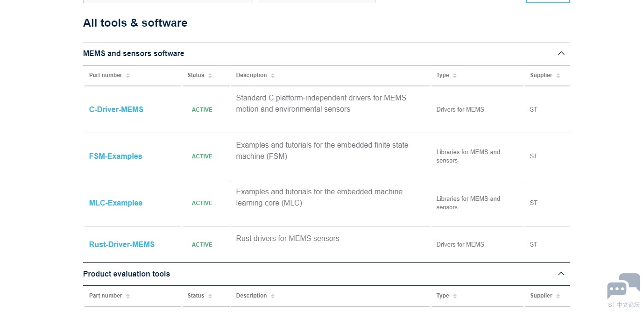The width and height of the screenshot is (644, 312).
Task: Open the FSM-Examples link
Action: [115, 156]
